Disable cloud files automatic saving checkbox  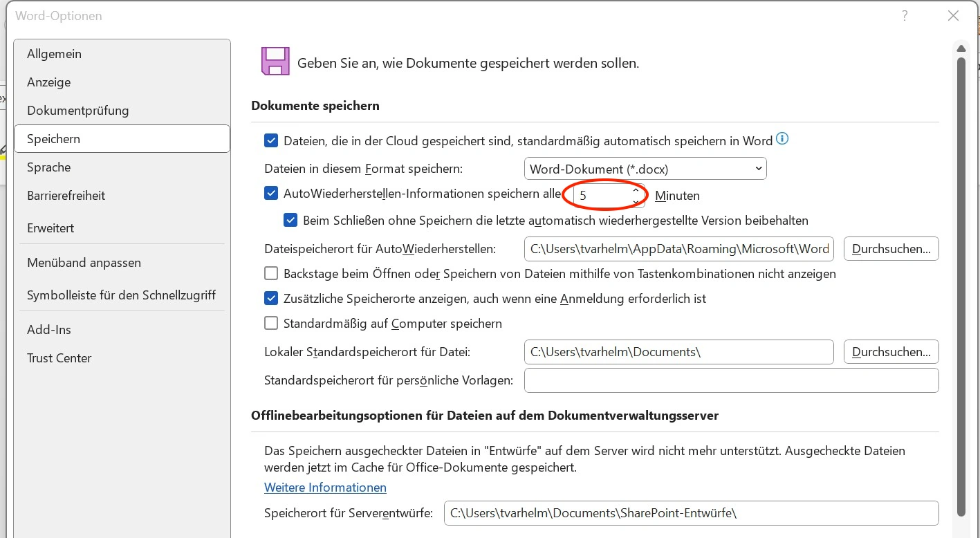click(271, 140)
